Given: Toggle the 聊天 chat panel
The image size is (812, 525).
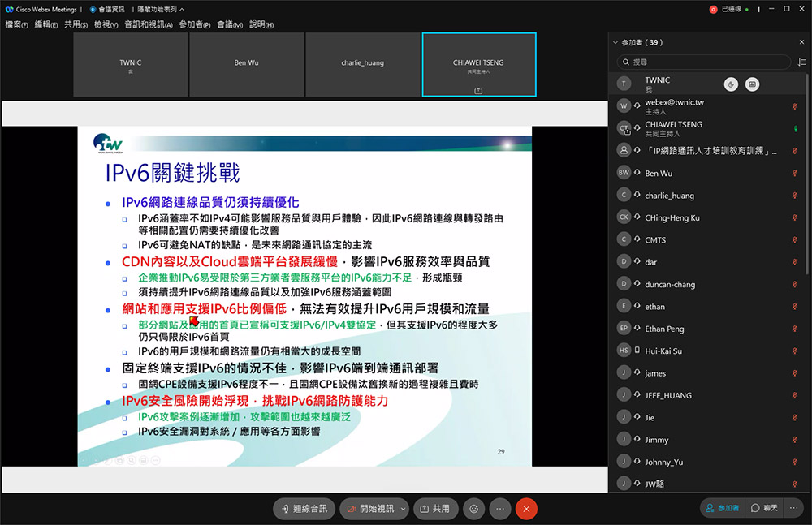Looking at the screenshot, I should tap(764, 508).
